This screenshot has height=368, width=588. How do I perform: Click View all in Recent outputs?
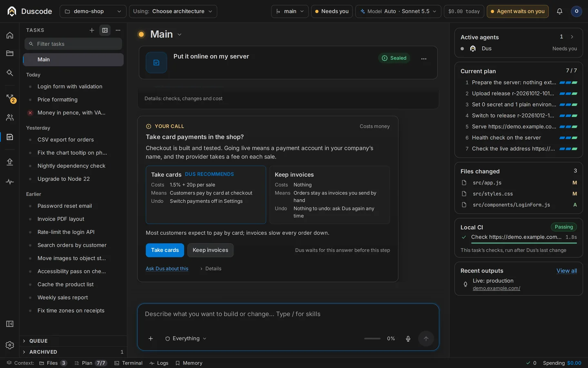tap(567, 271)
